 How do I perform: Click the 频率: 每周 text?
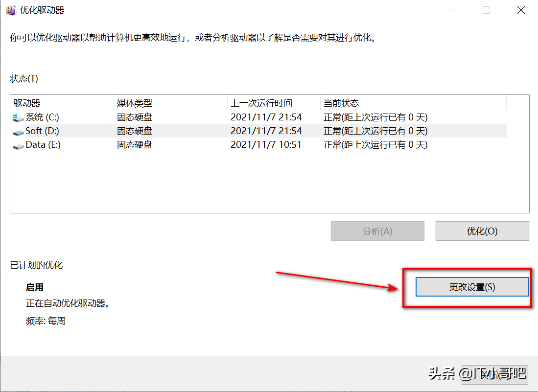coord(46,321)
